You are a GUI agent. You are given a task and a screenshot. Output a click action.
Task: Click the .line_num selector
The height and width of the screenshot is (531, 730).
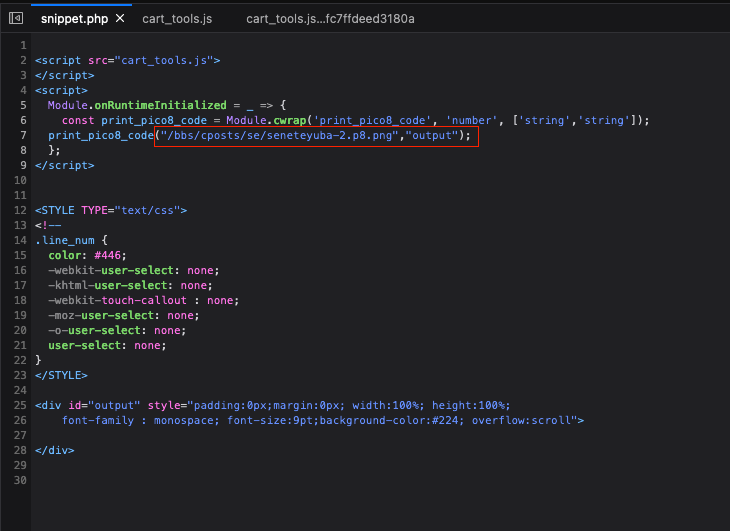pyautogui.click(x=65, y=241)
